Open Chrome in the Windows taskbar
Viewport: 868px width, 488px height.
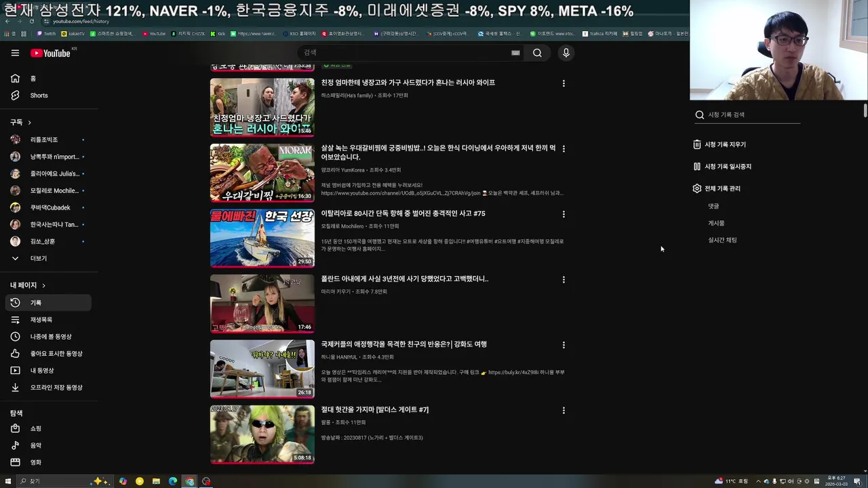190,481
